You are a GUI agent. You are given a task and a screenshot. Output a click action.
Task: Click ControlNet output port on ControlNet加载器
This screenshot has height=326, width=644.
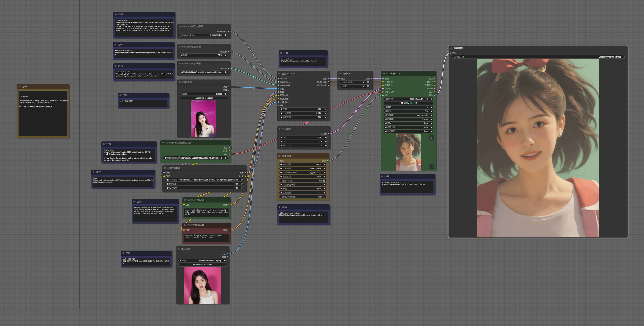point(229,68)
